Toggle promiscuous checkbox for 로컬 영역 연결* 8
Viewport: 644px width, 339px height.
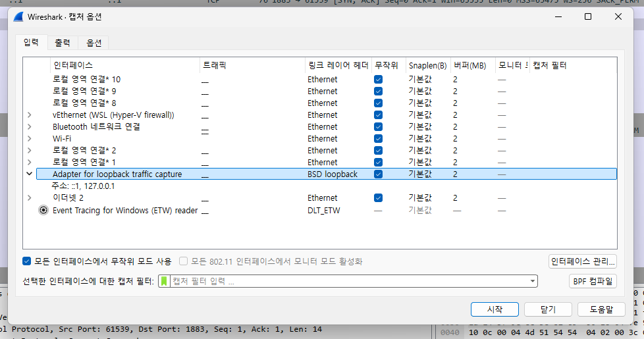[378, 103]
